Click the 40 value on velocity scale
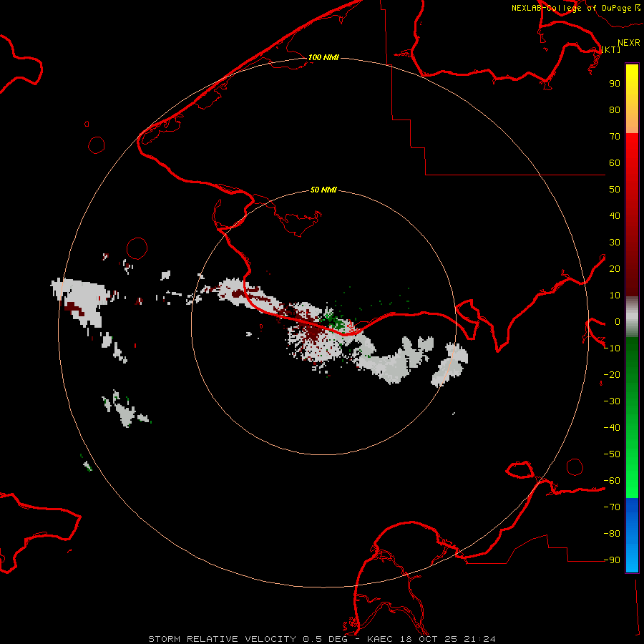Screen dimensions: 644x644 tap(615, 215)
